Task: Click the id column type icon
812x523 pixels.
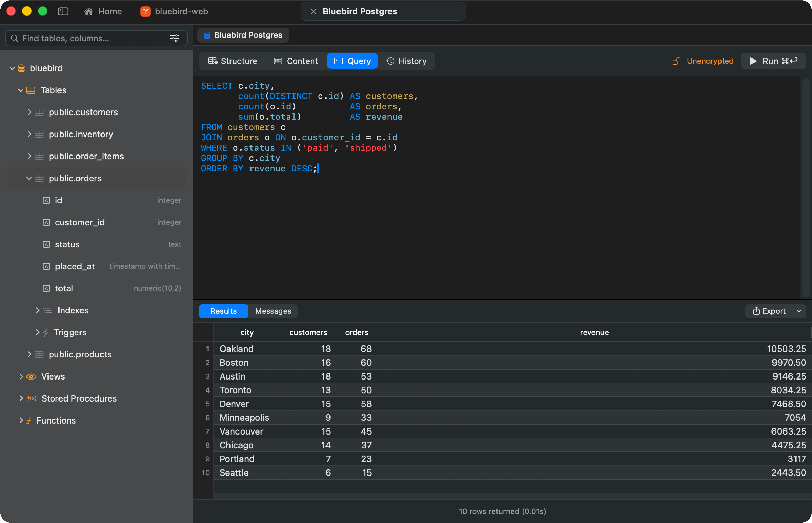Action: (46, 200)
